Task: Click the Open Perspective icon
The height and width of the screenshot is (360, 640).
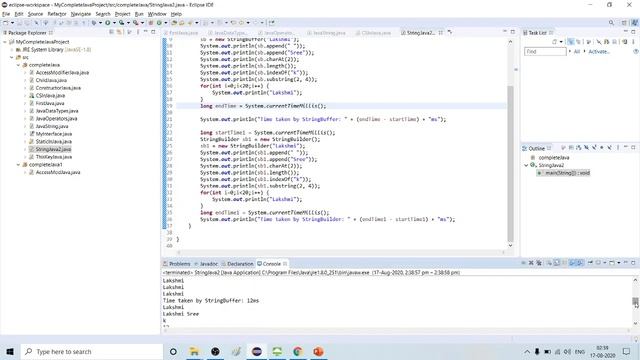Action: (x=624, y=23)
